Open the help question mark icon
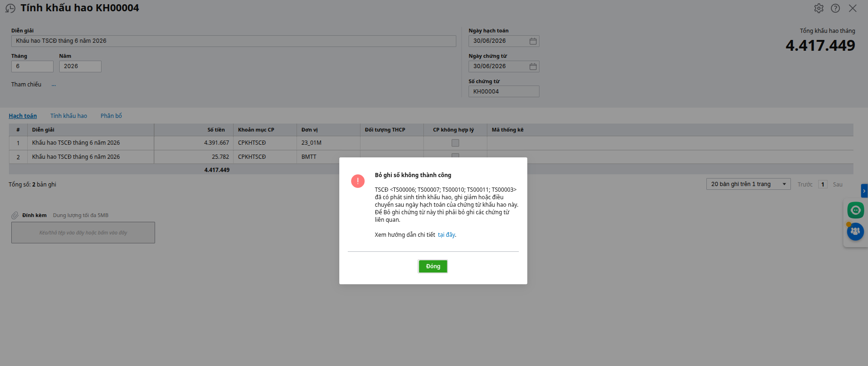 835,8
